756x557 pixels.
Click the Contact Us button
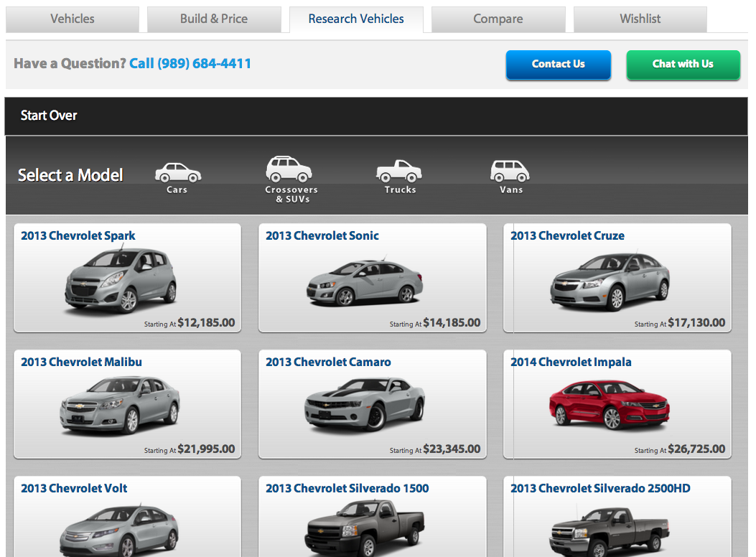click(x=559, y=64)
